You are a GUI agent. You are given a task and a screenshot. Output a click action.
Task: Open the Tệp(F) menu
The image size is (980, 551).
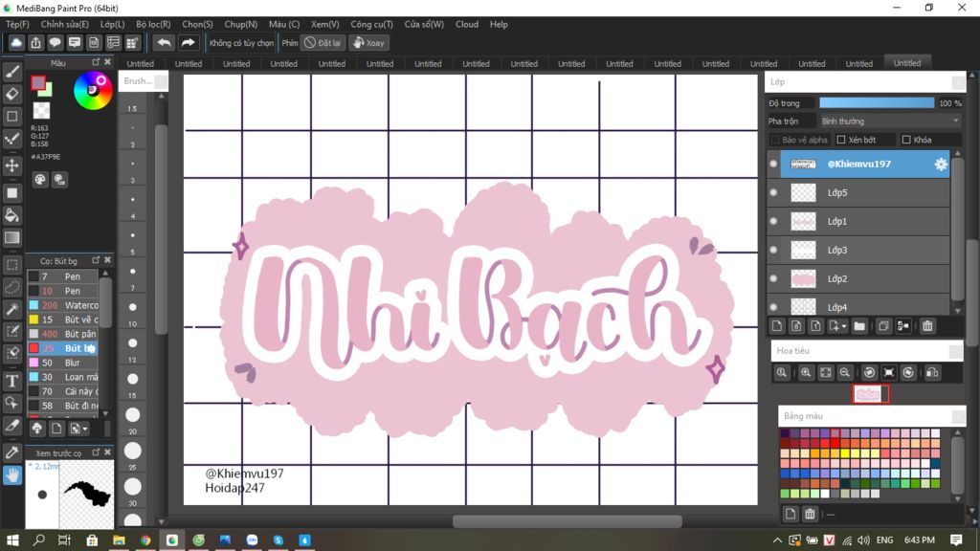[x=17, y=24]
